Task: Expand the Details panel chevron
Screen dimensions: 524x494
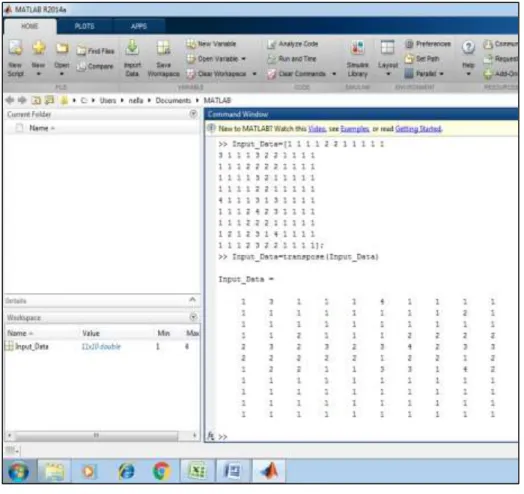Action: tap(192, 300)
